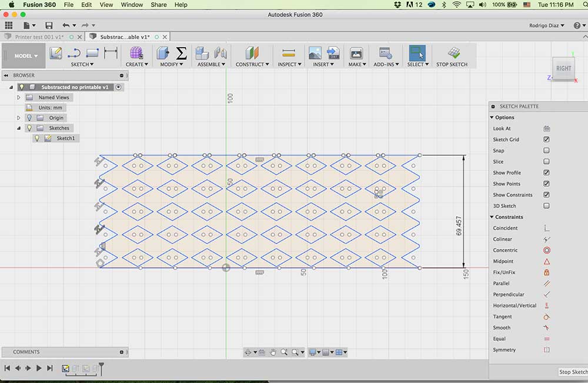Screen dimensions: 588x383
Task: Click the Add-Ins scripts icon
Action: [x=386, y=53]
